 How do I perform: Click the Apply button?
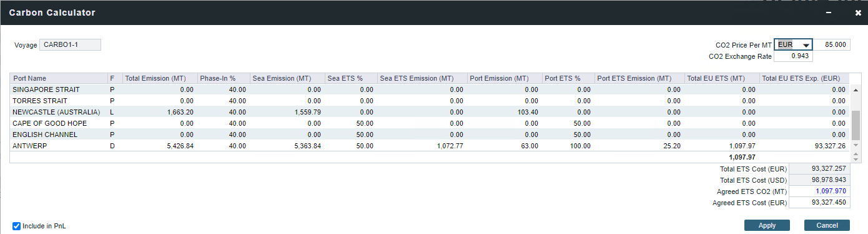[767, 225]
